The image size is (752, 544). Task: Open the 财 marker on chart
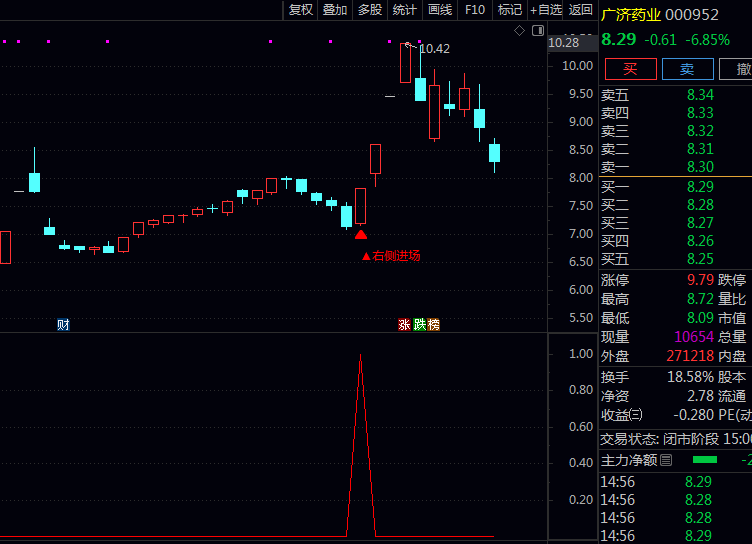pos(63,325)
